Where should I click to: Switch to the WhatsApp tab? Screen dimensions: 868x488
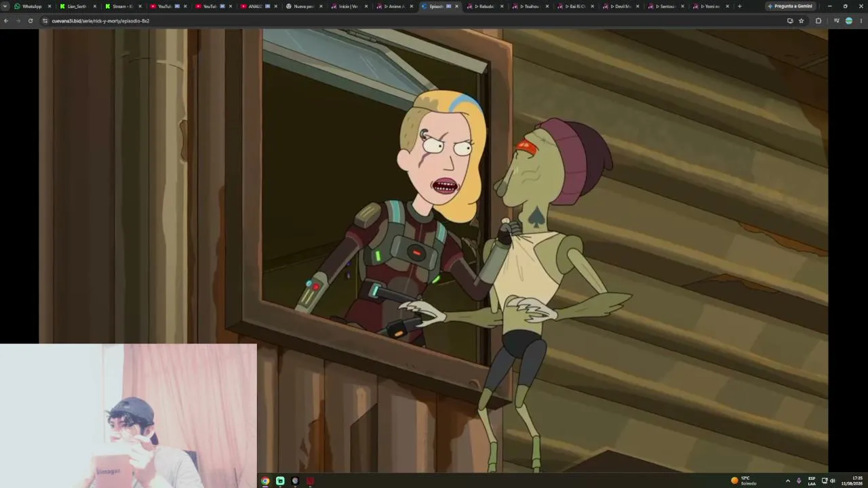click(x=31, y=6)
